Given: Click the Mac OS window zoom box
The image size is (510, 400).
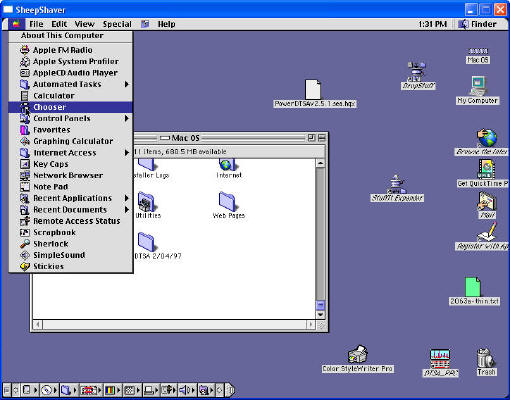Looking at the screenshot, I should tap(311, 138).
